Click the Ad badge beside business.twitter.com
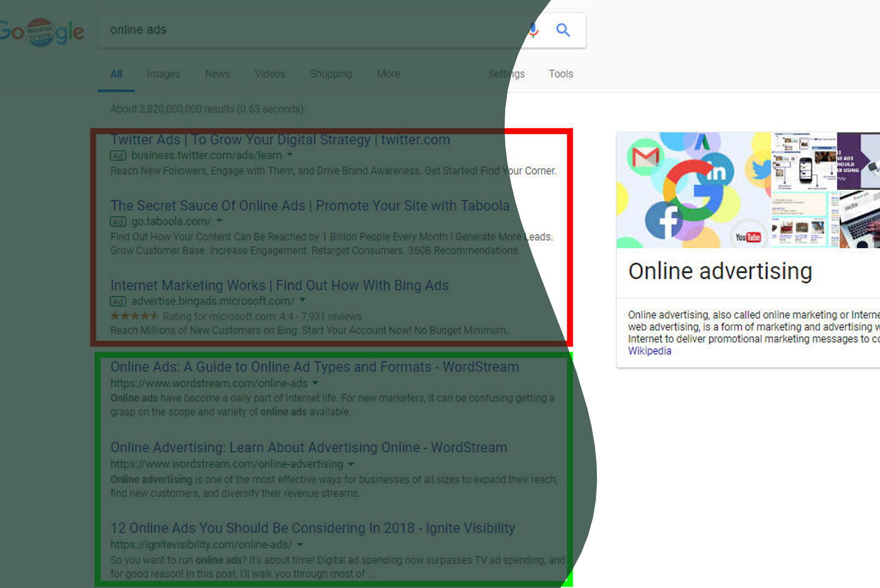880x588 pixels. coord(118,156)
